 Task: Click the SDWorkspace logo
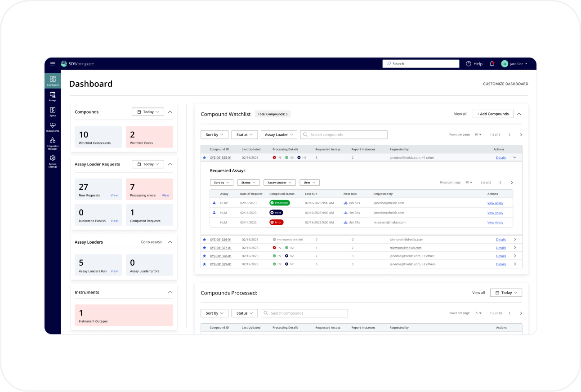[x=78, y=64]
